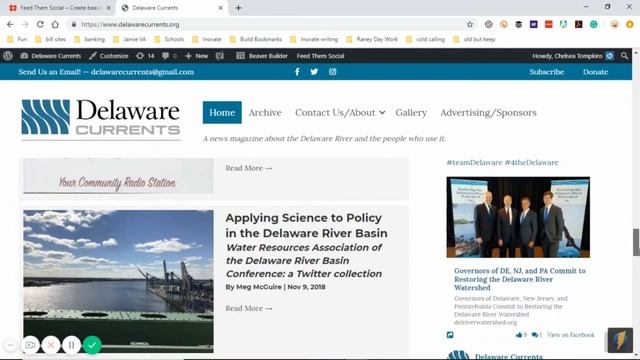The height and width of the screenshot is (360, 640).
Task: Click Read More beside Community Radio Station
Action: point(249,168)
